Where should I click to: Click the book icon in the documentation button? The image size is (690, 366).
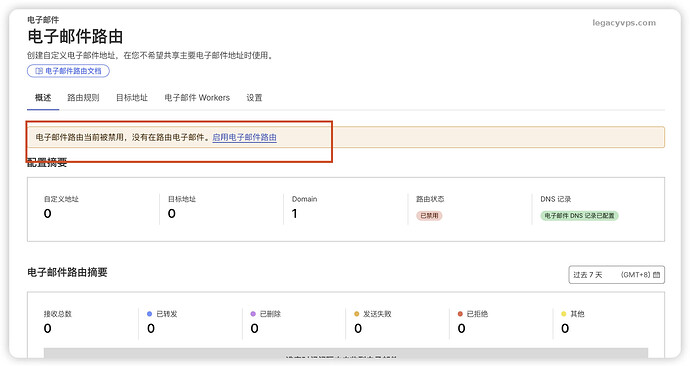39,71
